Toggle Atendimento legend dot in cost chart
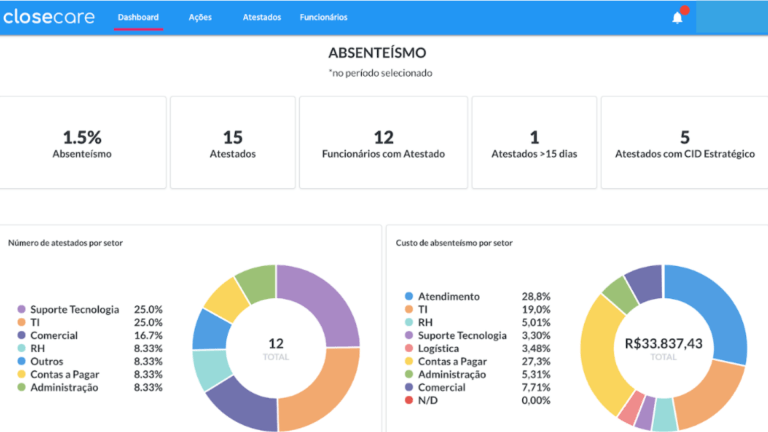 (408, 296)
